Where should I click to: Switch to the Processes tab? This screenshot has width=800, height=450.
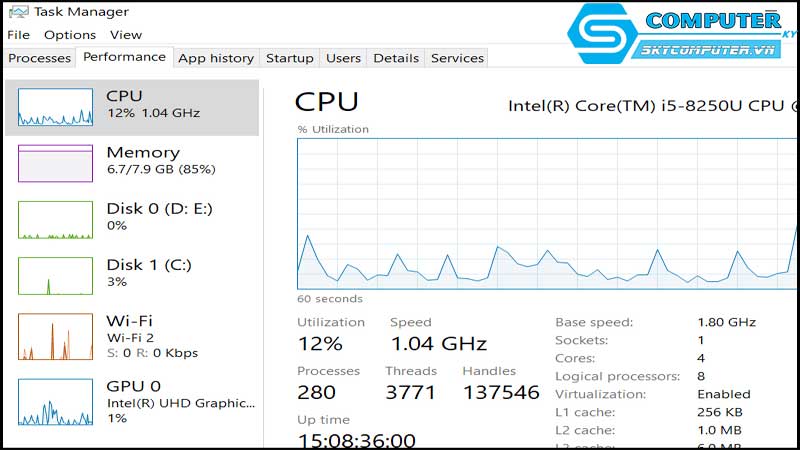click(40, 58)
